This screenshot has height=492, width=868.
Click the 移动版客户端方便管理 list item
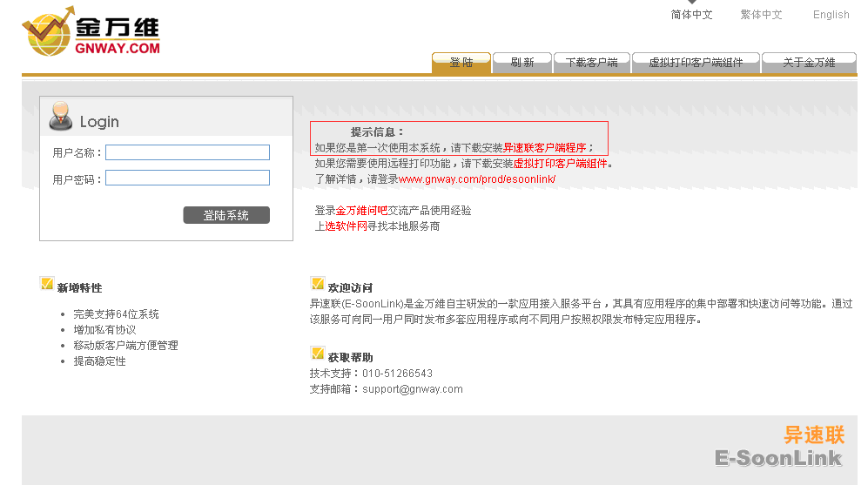[x=125, y=346]
